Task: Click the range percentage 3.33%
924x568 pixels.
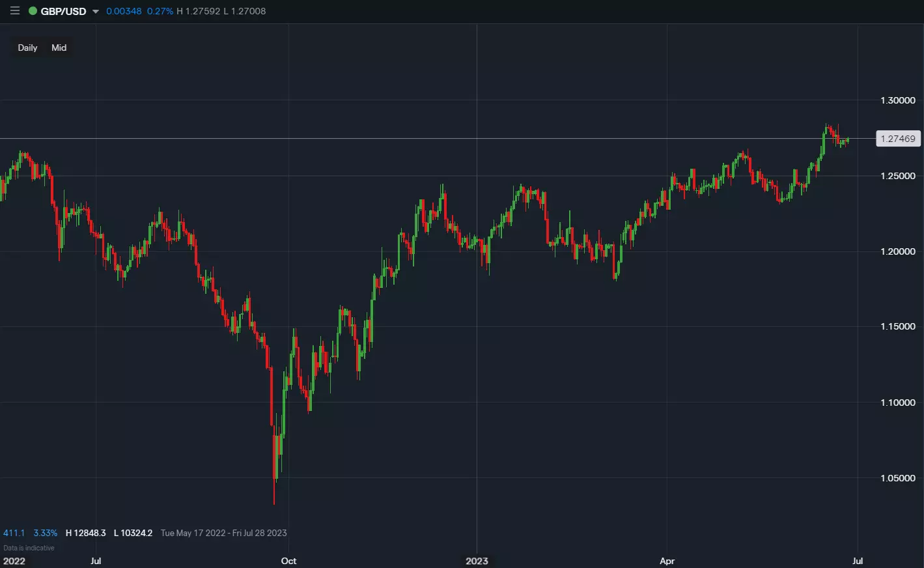Action: pos(46,533)
